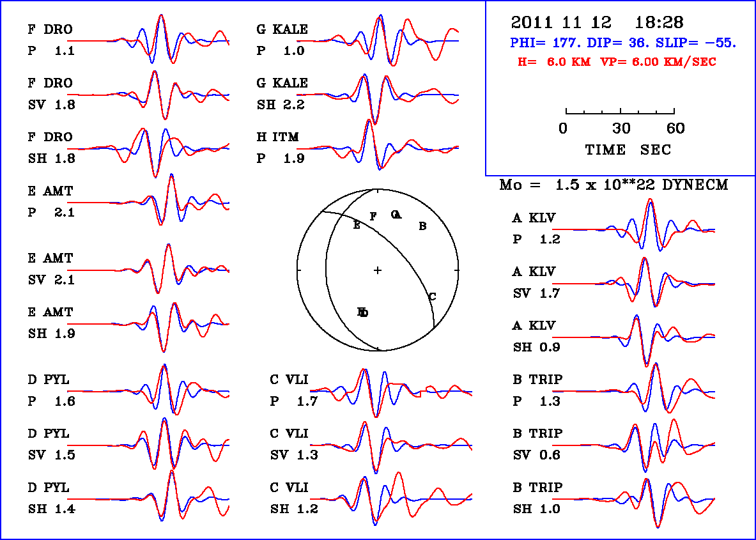The width and height of the screenshot is (756, 540).
Task: Click the '60' label on the time scale
Action: tap(675, 128)
